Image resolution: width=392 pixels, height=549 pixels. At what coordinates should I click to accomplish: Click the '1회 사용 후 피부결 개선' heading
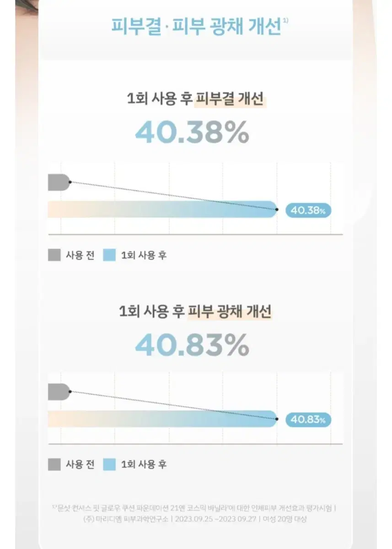(x=196, y=99)
